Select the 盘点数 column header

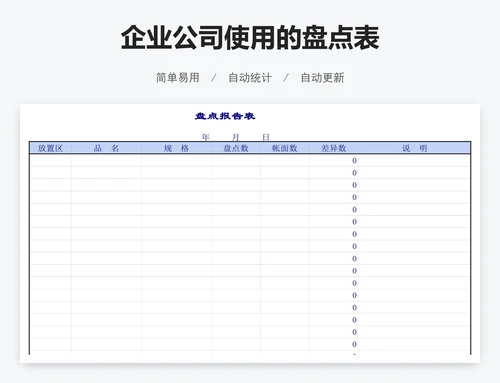coord(236,148)
